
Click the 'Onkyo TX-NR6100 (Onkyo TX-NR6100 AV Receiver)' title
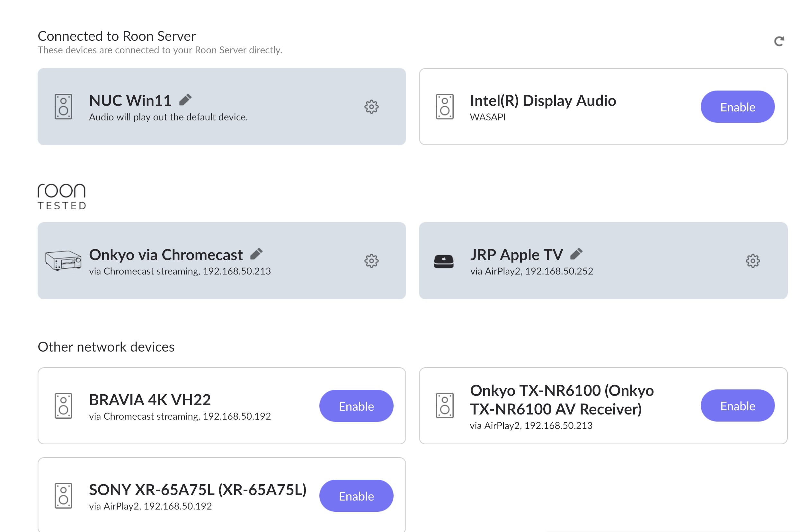(x=562, y=400)
